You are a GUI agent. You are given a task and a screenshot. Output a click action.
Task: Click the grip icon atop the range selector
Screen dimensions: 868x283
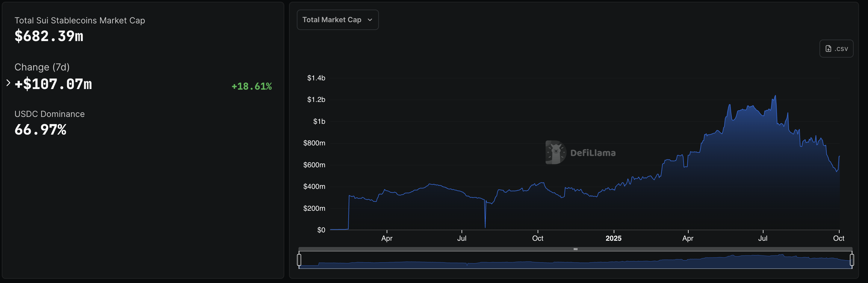[x=576, y=249]
